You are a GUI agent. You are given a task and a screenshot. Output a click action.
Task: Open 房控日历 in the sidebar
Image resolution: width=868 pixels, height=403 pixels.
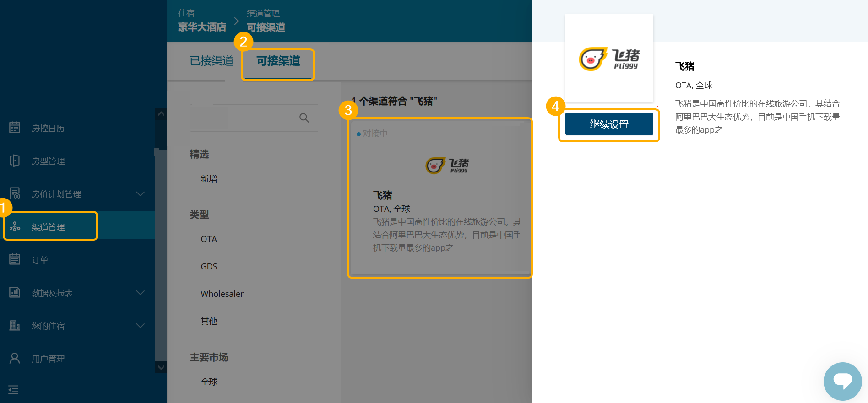click(x=48, y=129)
